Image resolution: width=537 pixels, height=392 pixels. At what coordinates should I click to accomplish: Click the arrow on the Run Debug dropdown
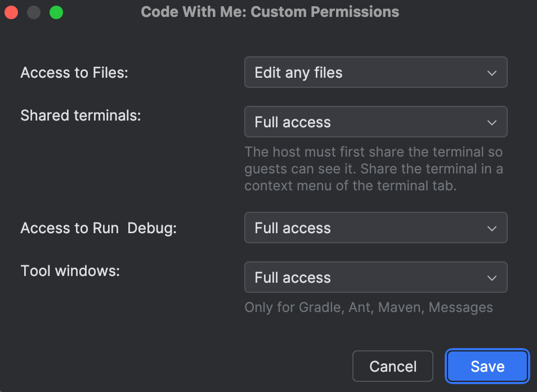491,228
